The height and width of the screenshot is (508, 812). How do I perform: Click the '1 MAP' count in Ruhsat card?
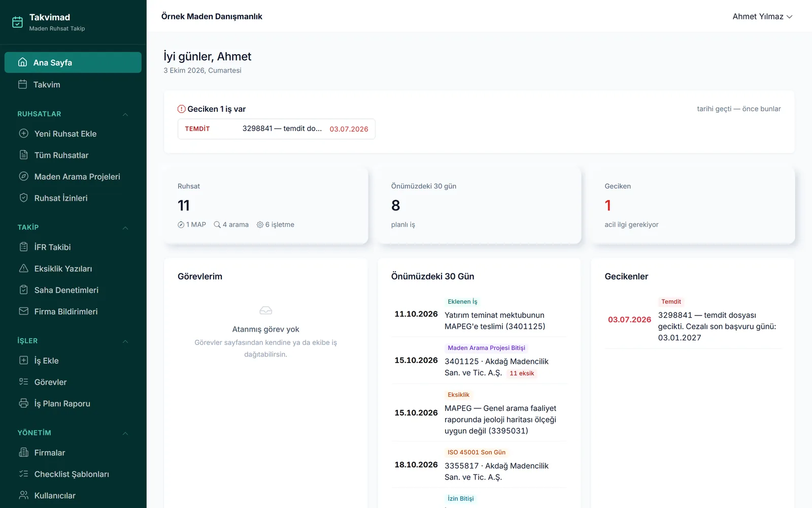click(192, 225)
